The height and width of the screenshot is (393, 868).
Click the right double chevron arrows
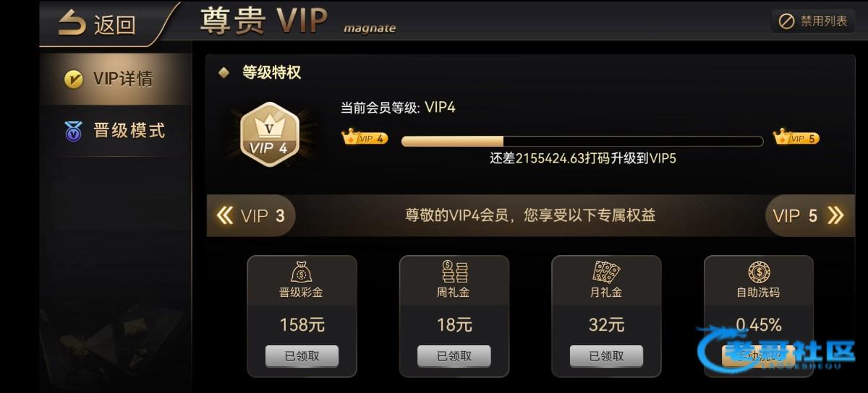click(835, 215)
